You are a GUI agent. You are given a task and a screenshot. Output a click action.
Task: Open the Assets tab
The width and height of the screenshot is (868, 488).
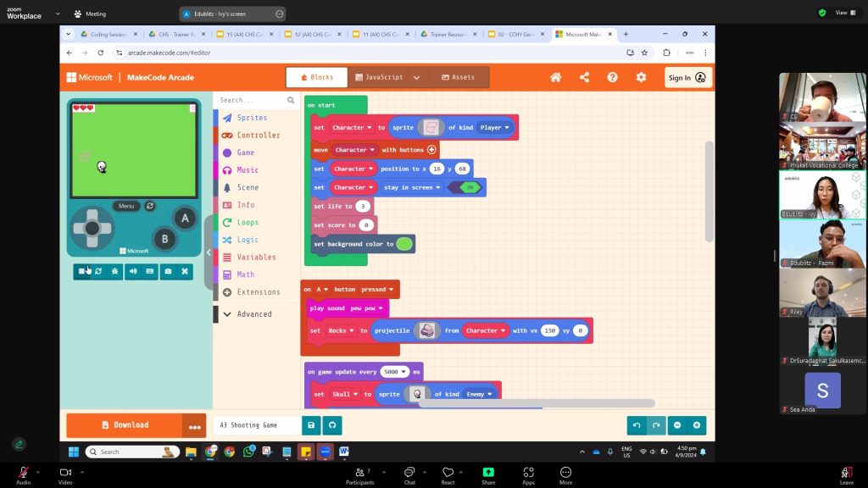pos(459,77)
